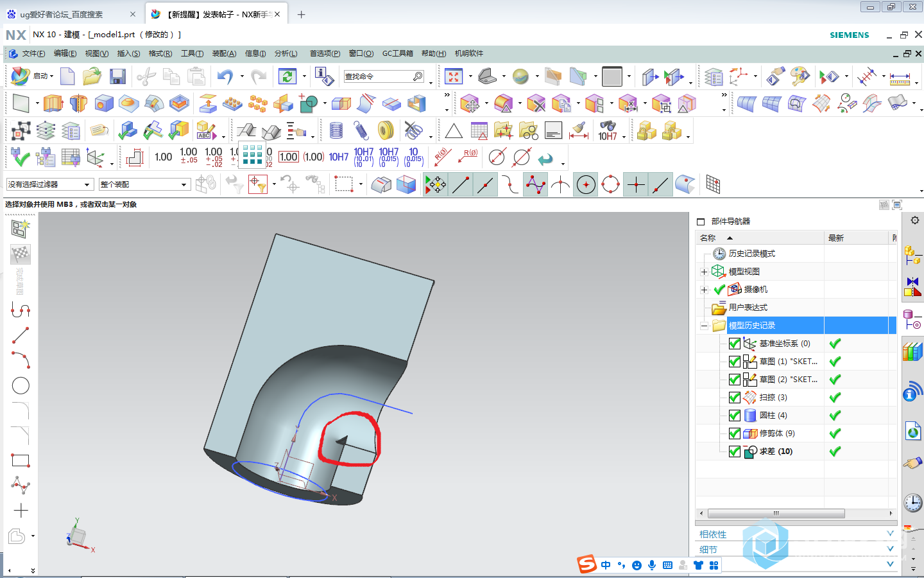The width and height of the screenshot is (924, 578).
Task: Open the 帮助(H) menu
Action: tap(434, 53)
